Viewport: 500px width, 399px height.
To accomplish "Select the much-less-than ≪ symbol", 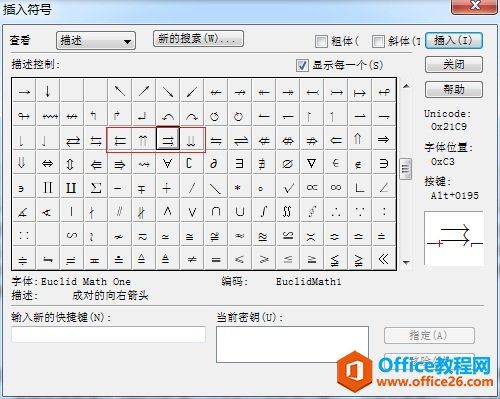I will [x=384, y=259].
